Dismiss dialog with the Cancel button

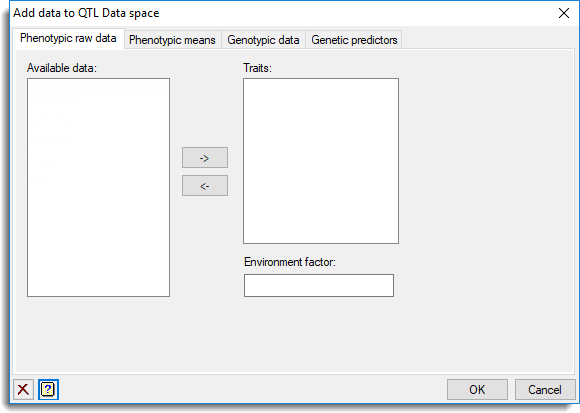coord(545,390)
